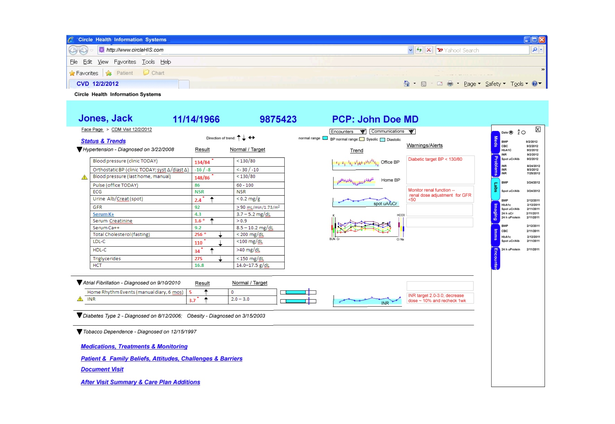
Task: Click the up arrow trend icon for Serum Creatinine
Action: 212,221
